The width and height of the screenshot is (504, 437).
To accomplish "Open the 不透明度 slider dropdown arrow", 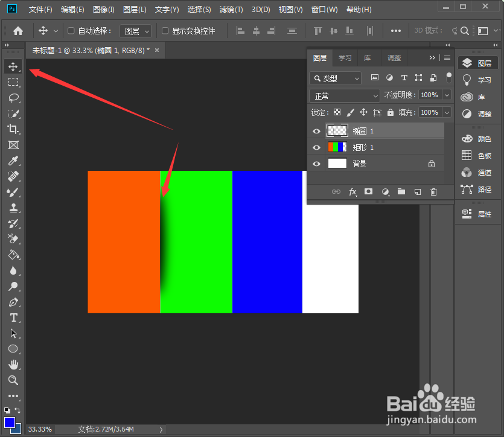I will click(447, 95).
